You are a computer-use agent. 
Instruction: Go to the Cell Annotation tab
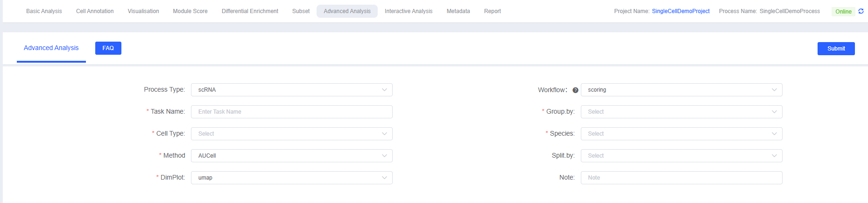click(x=95, y=11)
